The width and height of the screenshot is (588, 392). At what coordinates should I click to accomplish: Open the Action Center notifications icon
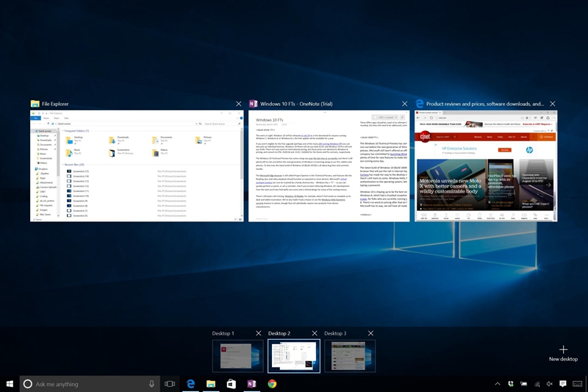pyautogui.click(x=562, y=384)
